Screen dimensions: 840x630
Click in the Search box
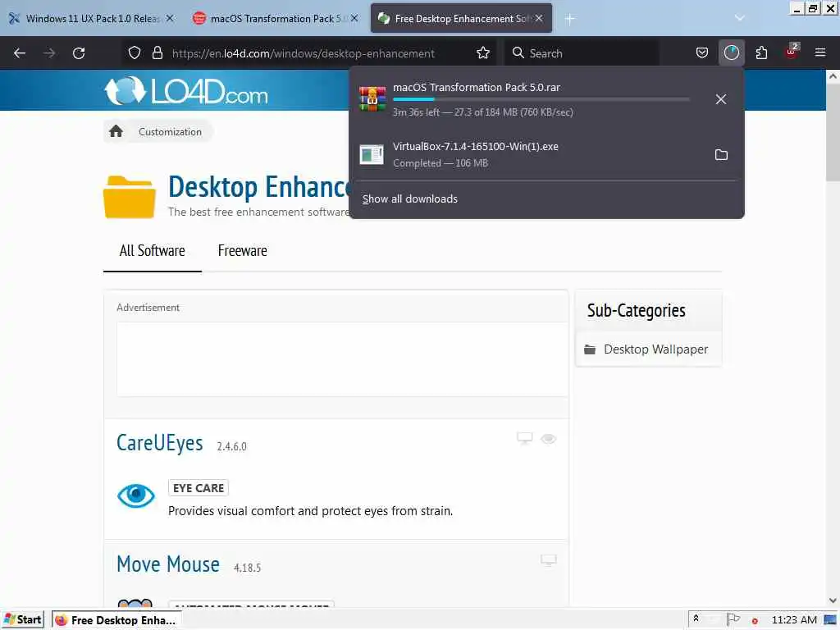(x=582, y=53)
